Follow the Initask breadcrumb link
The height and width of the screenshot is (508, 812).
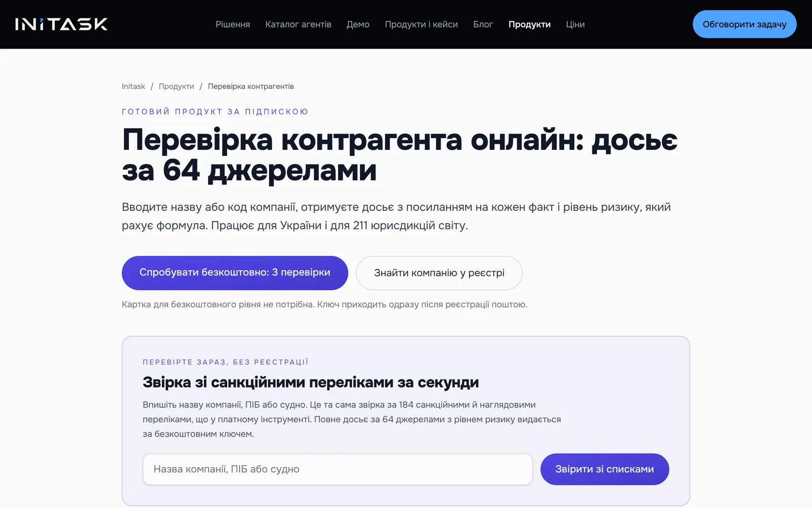[133, 86]
